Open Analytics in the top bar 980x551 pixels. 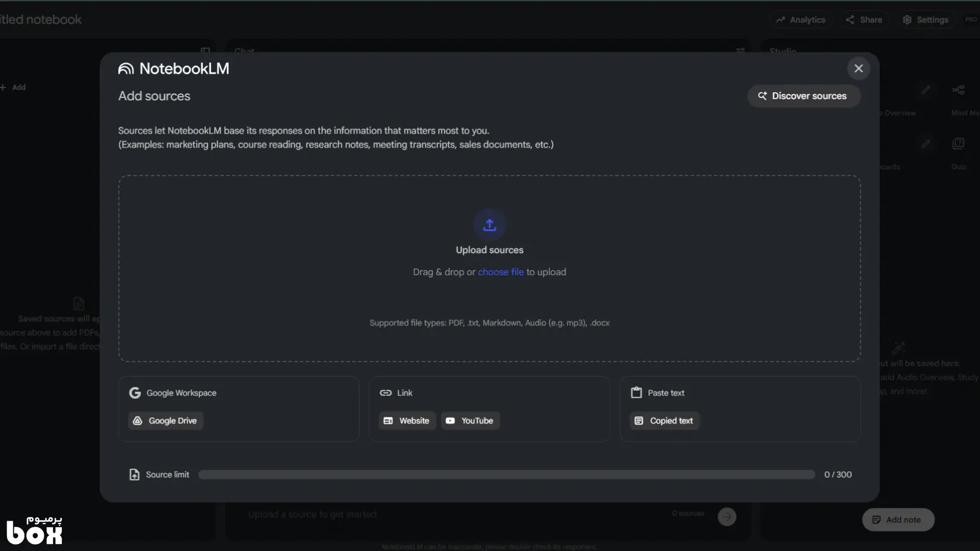tap(800, 20)
